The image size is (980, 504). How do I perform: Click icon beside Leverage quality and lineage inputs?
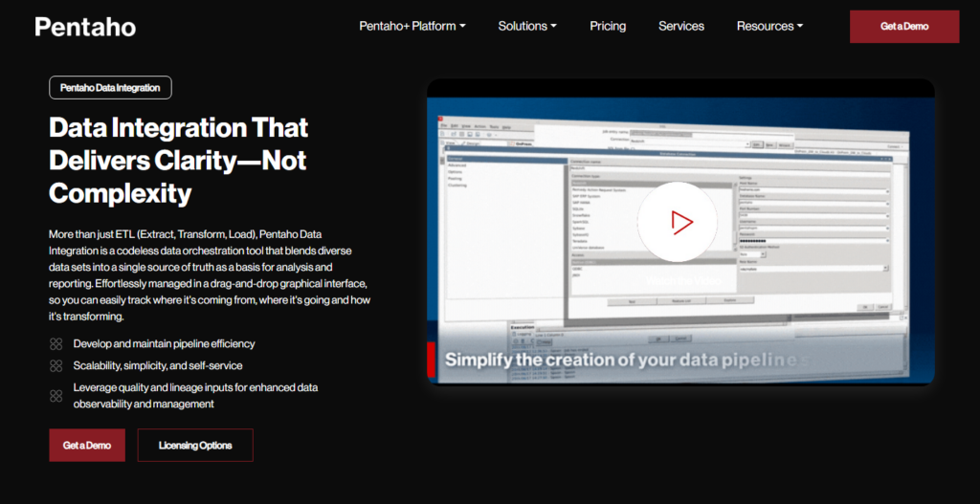[56, 395]
